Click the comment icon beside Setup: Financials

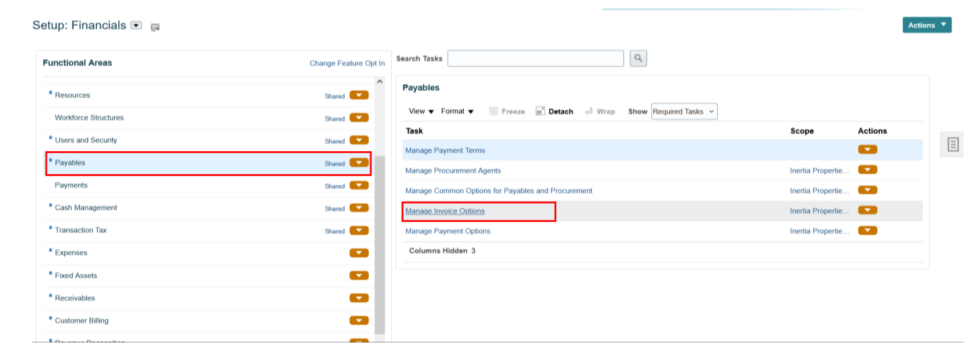(x=155, y=27)
